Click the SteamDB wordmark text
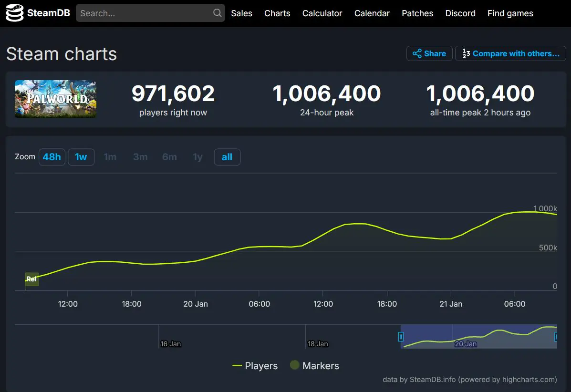Viewport: 571px width, 392px height. tap(49, 13)
